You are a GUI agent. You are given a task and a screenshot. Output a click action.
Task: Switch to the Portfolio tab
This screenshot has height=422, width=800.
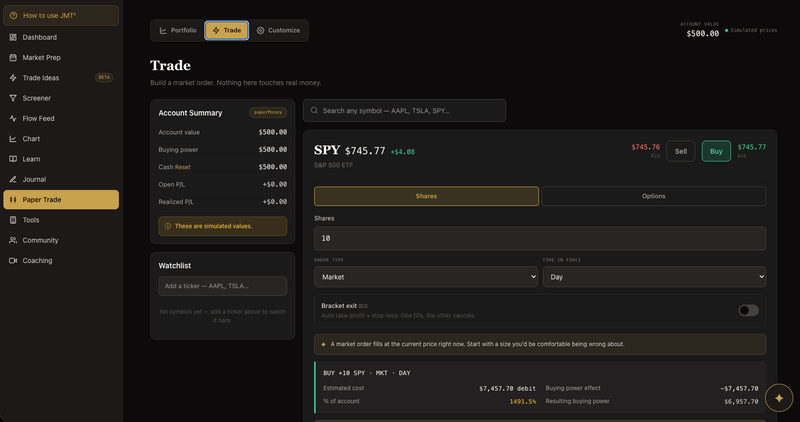click(178, 31)
